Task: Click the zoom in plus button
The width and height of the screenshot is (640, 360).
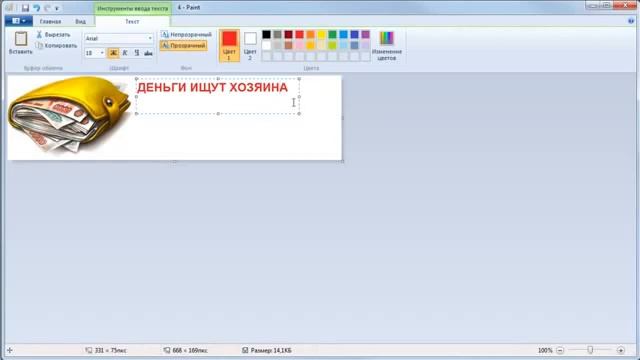Action: click(x=620, y=350)
